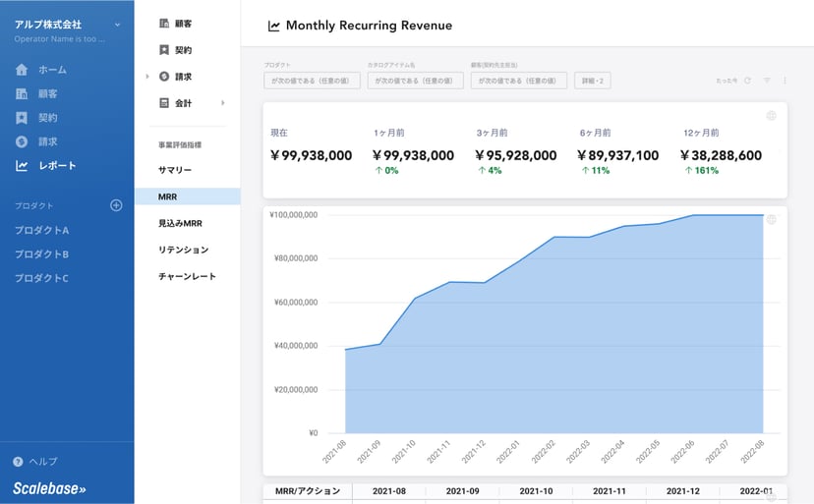Open the サマリー report
Image resolution: width=814 pixels, height=504 pixels.
(175, 171)
